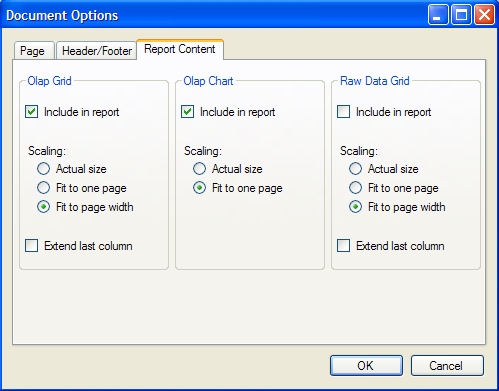
Task: Confirm settings with the OK button
Action: pyautogui.click(x=366, y=365)
